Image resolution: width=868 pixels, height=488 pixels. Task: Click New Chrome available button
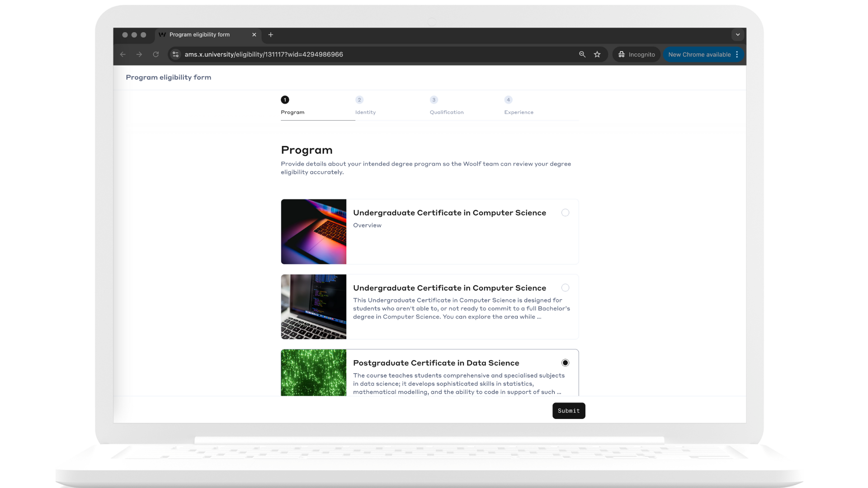[699, 54]
